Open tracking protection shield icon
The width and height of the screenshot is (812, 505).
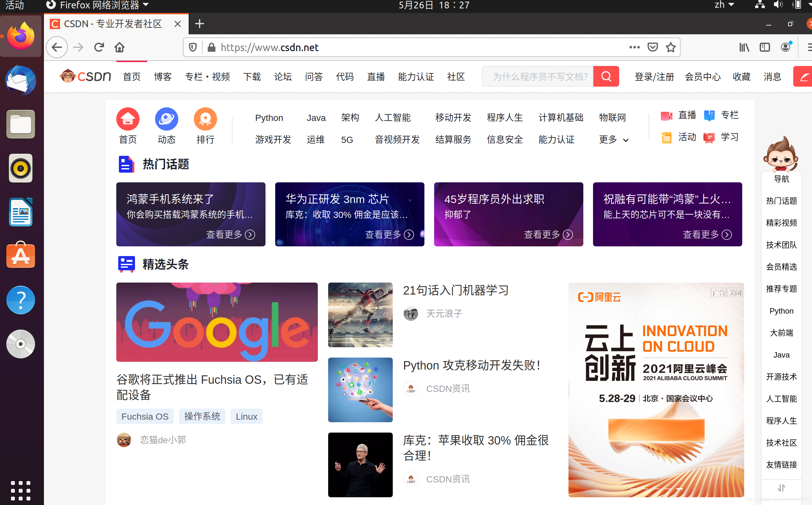[x=193, y=48]
